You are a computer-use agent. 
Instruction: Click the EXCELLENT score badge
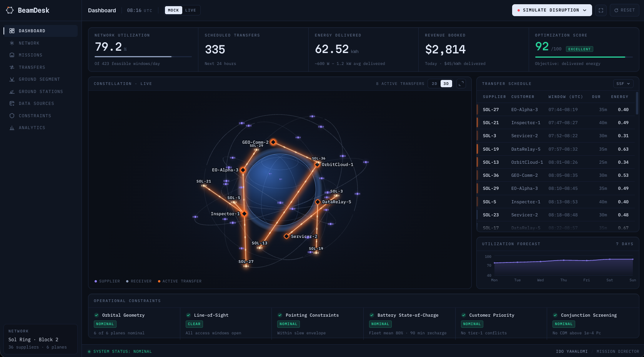pos(579,49)
